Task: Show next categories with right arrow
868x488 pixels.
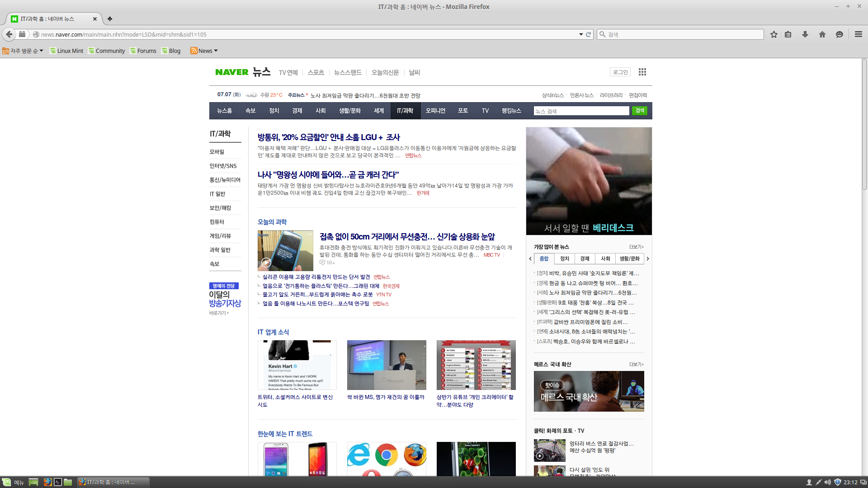Action: tap(648, 259)
